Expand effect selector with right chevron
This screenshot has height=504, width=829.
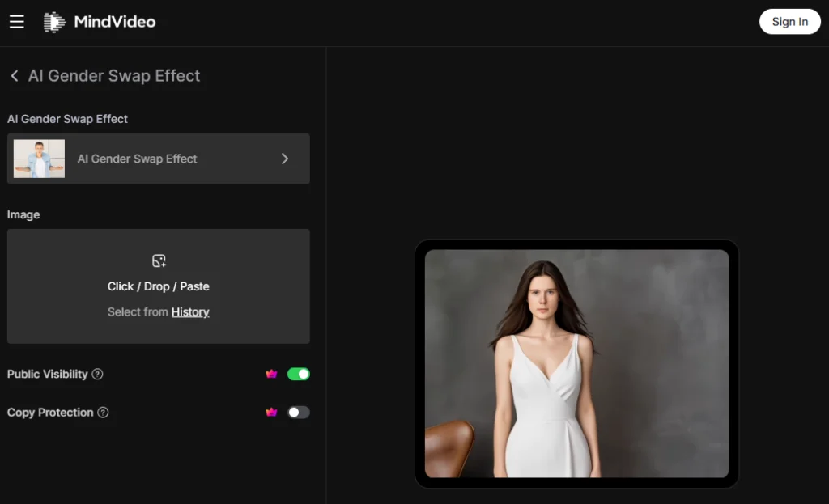(x=285, y=159)
